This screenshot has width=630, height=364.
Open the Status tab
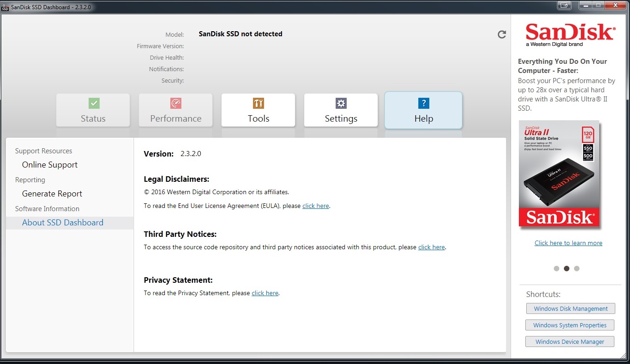point(93,110)
